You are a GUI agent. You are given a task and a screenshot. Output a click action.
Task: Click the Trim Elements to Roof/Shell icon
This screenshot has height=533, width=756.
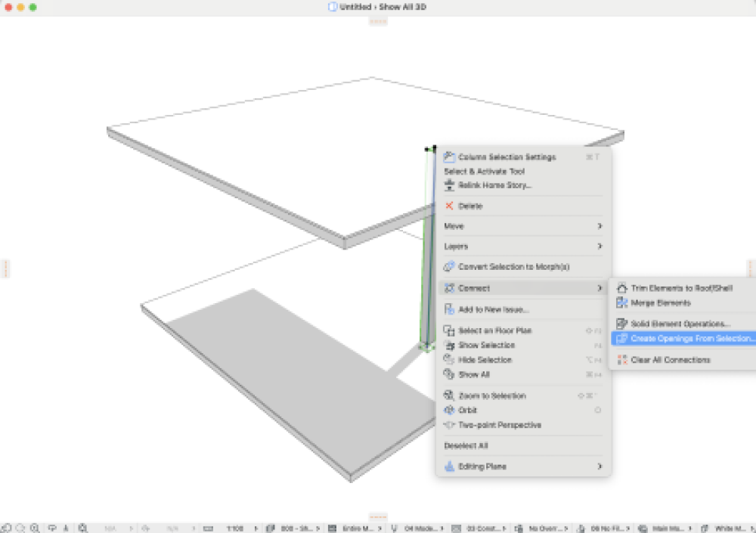pos(622,288)
